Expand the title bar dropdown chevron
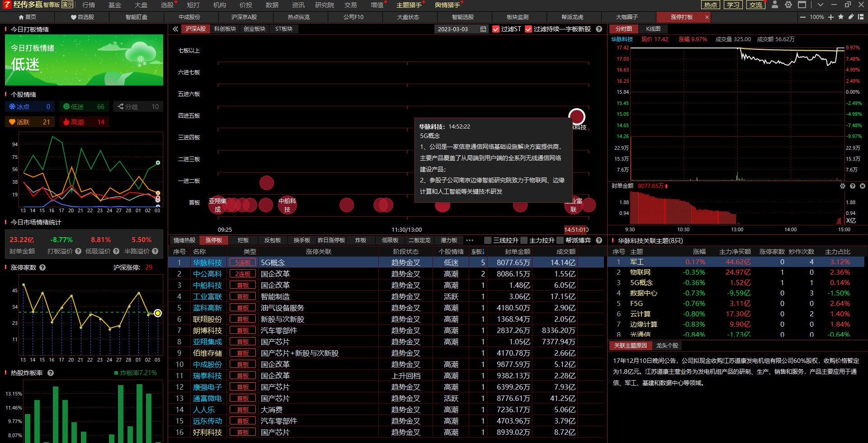This screenshot has height=443, width=868. click(821, 5)
